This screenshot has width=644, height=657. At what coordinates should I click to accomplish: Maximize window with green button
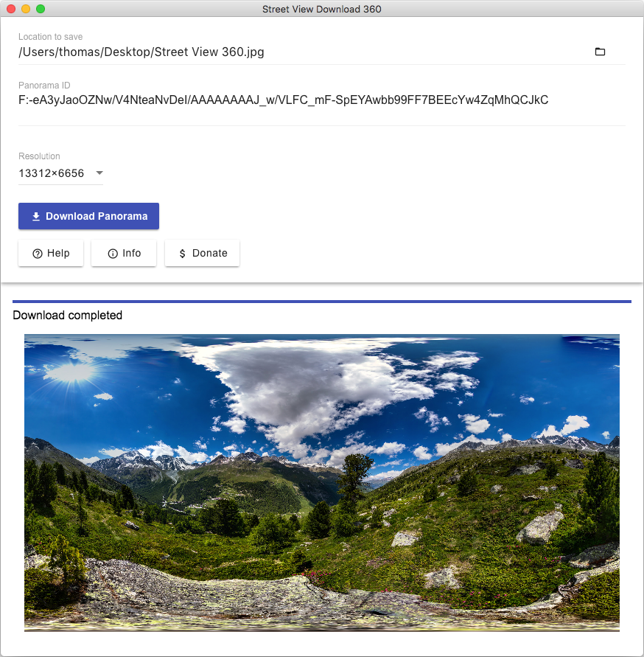pyautogui.click(x=41, y=9)
